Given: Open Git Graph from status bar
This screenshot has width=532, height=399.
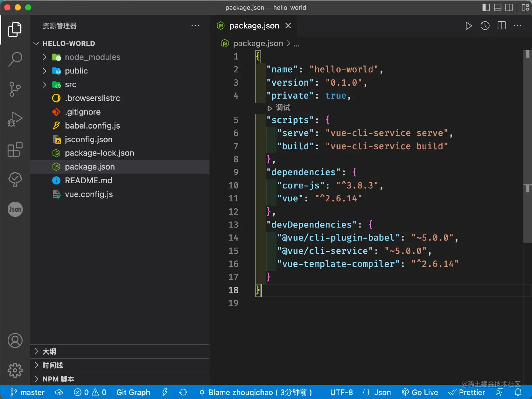Looking at the screenshot, I should [133, 392].
